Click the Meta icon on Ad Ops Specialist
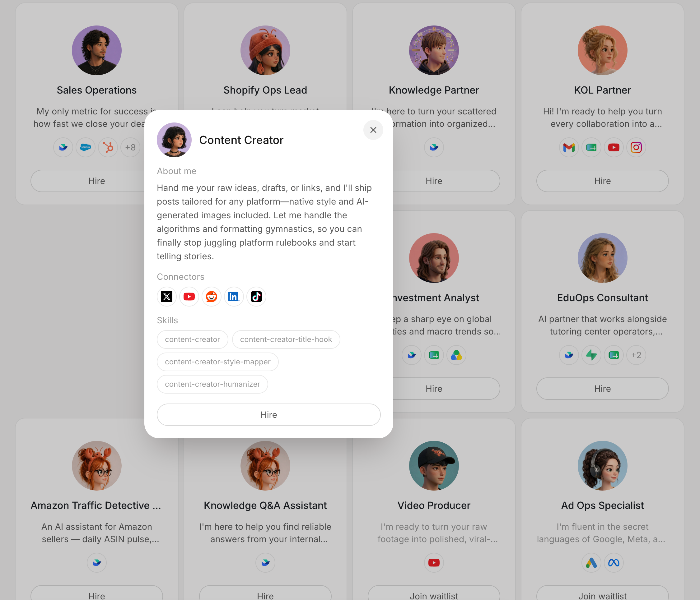This screenshot has width=700, height=600. pyautogui.click(x=614, y=563)
